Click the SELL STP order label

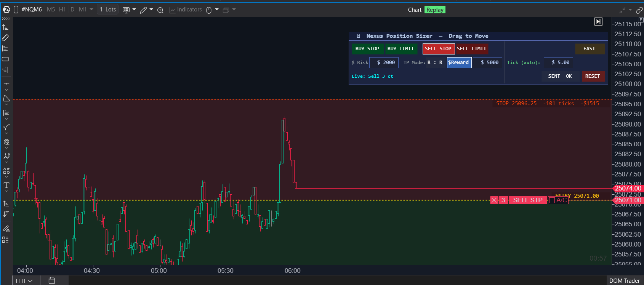(x=528, y=200)
